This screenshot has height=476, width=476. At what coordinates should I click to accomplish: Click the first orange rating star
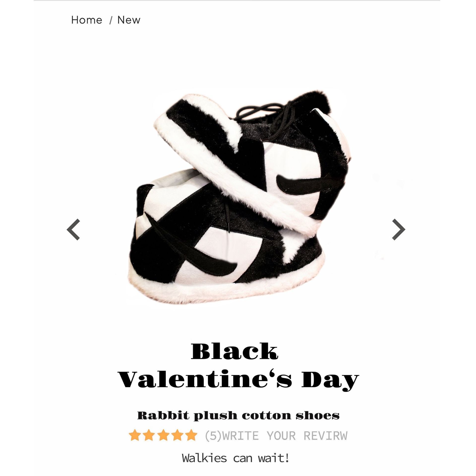point(135,435)
